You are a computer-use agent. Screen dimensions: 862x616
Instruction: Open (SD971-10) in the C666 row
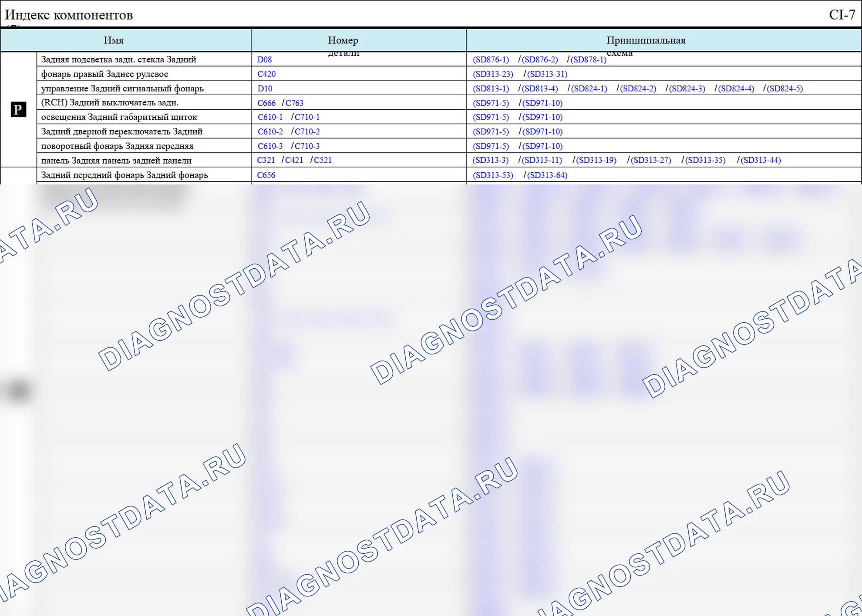click(542, 103)
